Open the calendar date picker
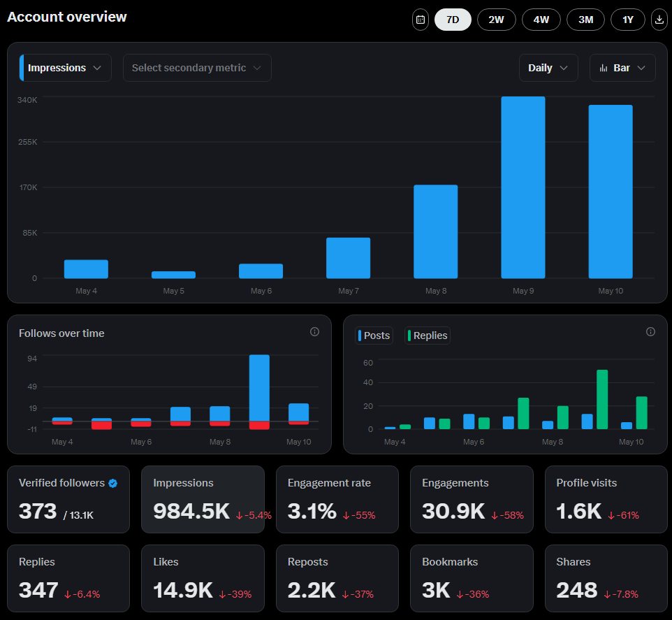 (x=421, y=20)
